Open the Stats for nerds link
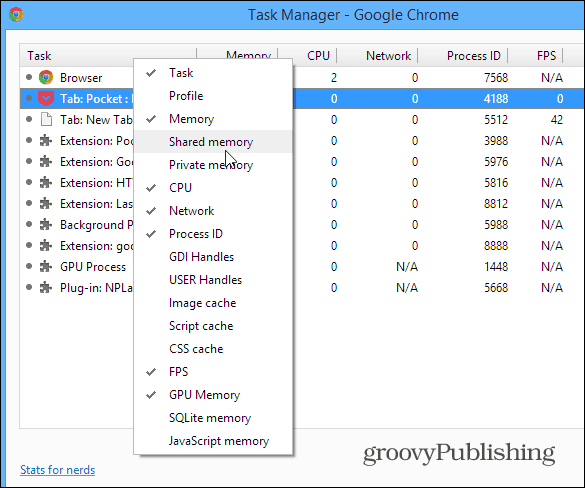 click(57, 470)
